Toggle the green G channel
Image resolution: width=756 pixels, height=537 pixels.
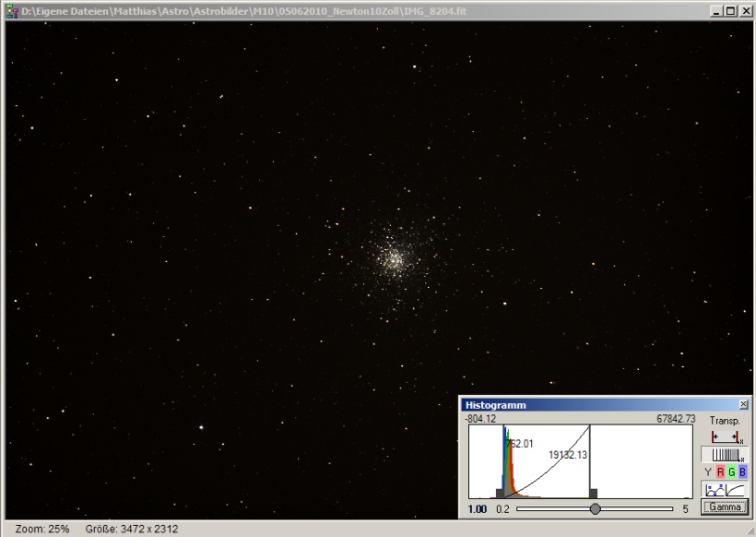tap(732, 472)
